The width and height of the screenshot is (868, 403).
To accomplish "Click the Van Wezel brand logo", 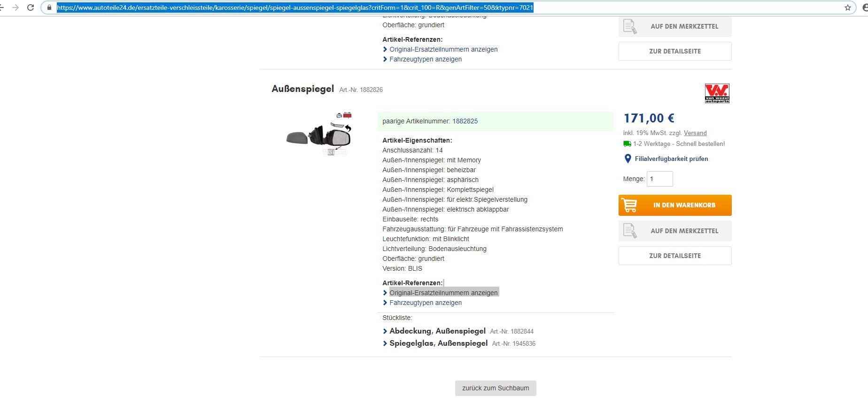I will pos(717,93).
